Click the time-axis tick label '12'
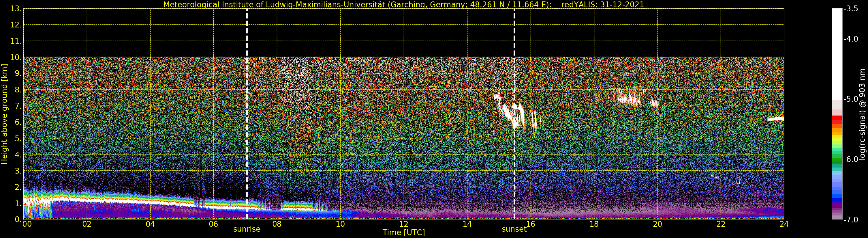868x238 pixels. pyautogui.click(x=404, y=224)
